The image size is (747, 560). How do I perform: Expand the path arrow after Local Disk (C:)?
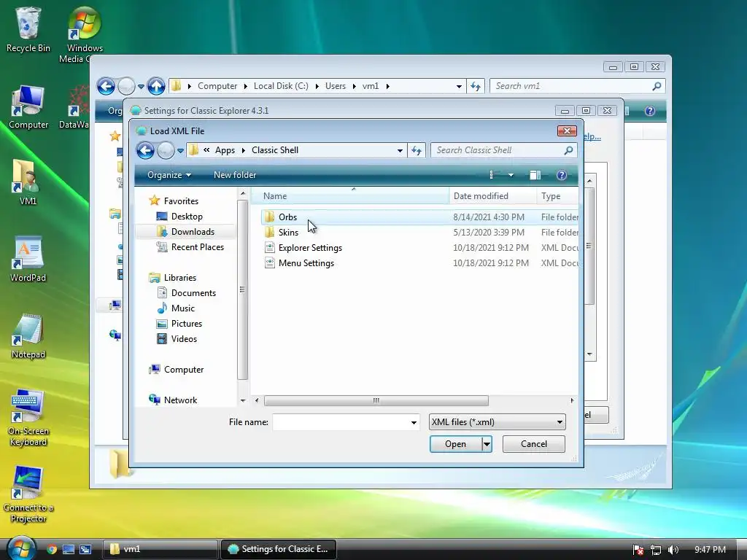point(317,86)
